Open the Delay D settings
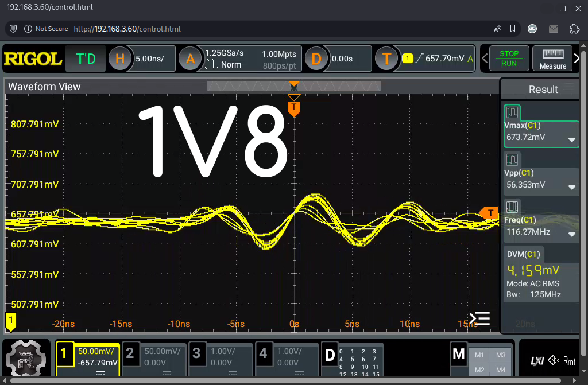The image size is (588, 385). pos(316,59)
